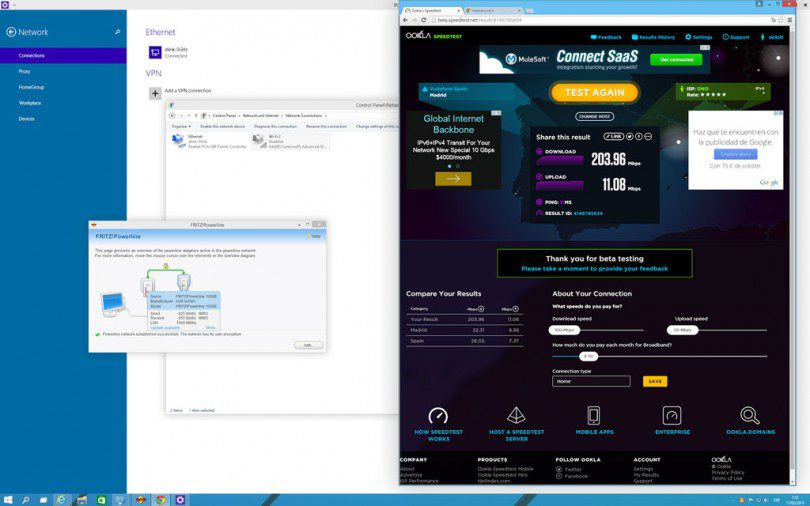Click Link share button in result
This screenshot has height=506, width=810.
click(613, 137)
